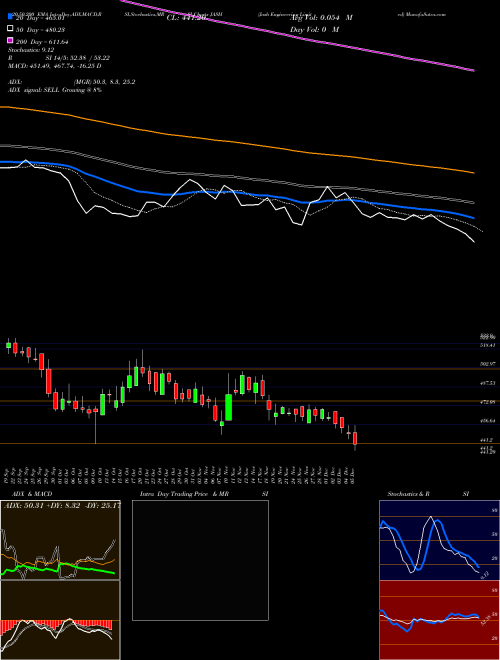Click the 'ADX: 50.31 +DY: 8.32 -DY: 25.17' header
500x660 pixels.
coord(62,505)
